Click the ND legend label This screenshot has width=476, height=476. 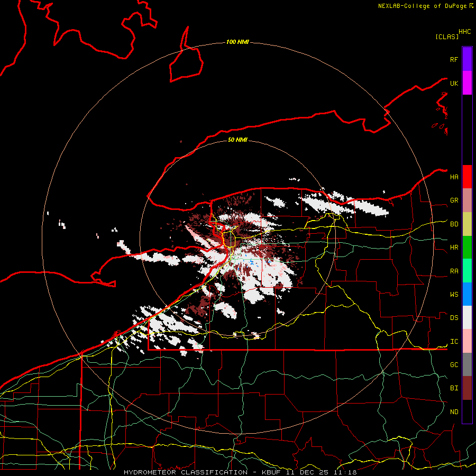click(454, 412)
